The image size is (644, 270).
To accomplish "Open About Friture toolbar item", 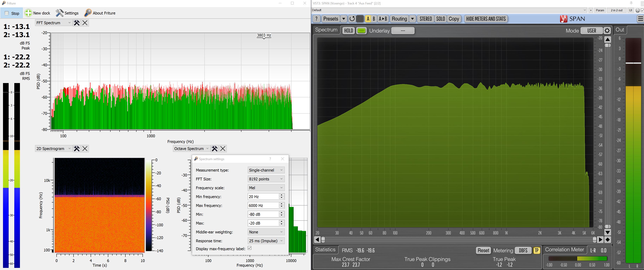I will [100, 13].
